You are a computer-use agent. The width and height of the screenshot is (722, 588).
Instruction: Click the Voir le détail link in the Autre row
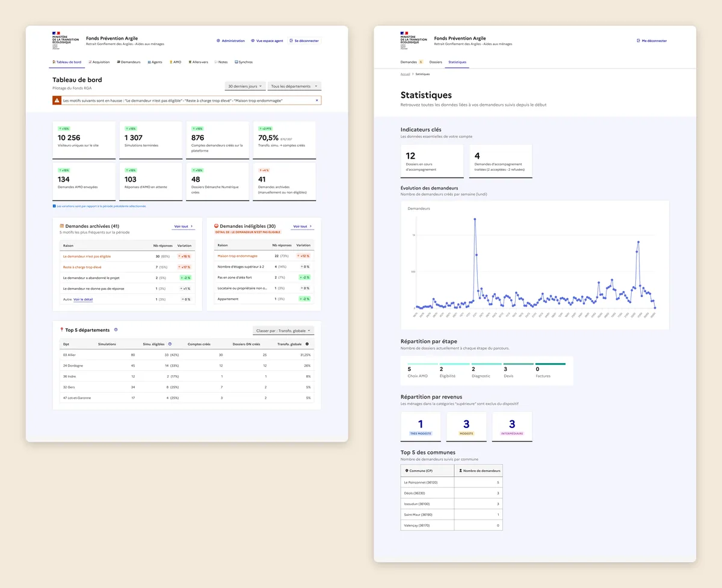pos(83,299)
